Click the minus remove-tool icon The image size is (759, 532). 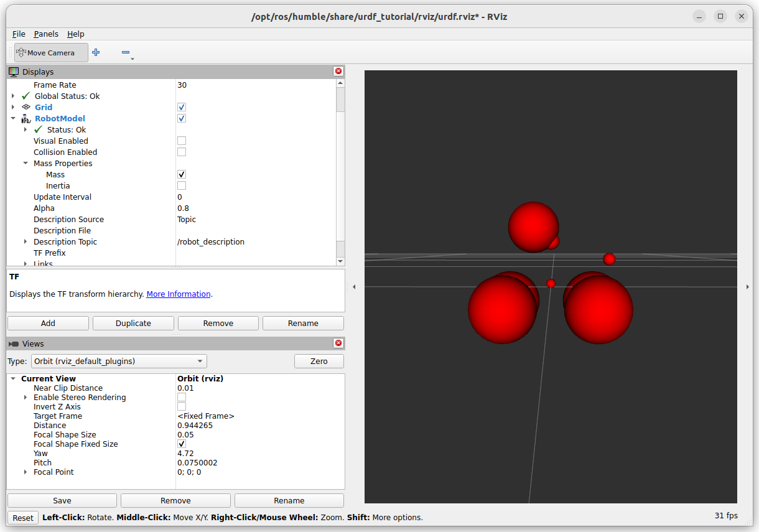[x=126, y=53]
